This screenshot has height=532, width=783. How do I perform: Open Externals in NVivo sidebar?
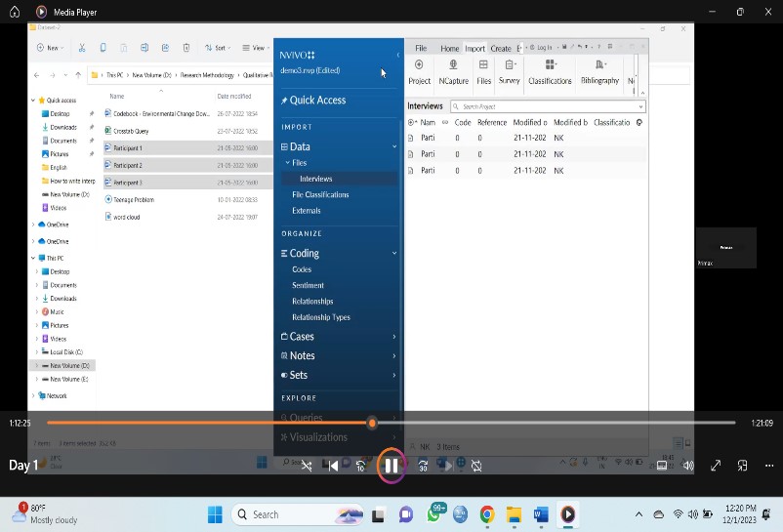pyautogui.click(x=307, y=211)
